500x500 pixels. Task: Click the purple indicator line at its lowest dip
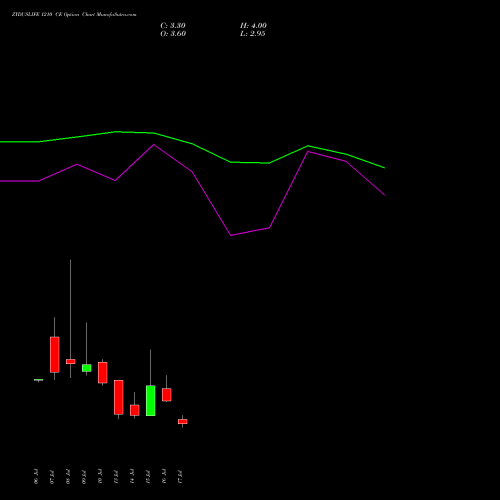click(231, 235)
